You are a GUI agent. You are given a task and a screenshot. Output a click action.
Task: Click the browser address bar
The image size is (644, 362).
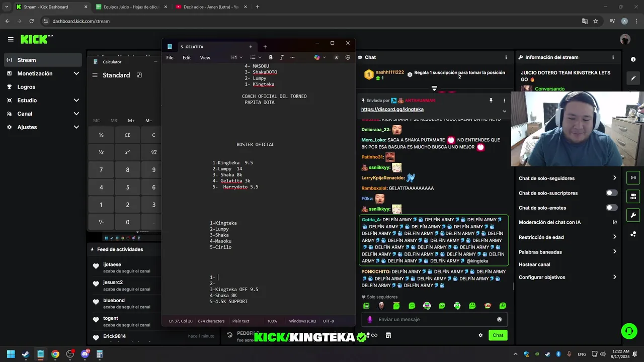312,21
